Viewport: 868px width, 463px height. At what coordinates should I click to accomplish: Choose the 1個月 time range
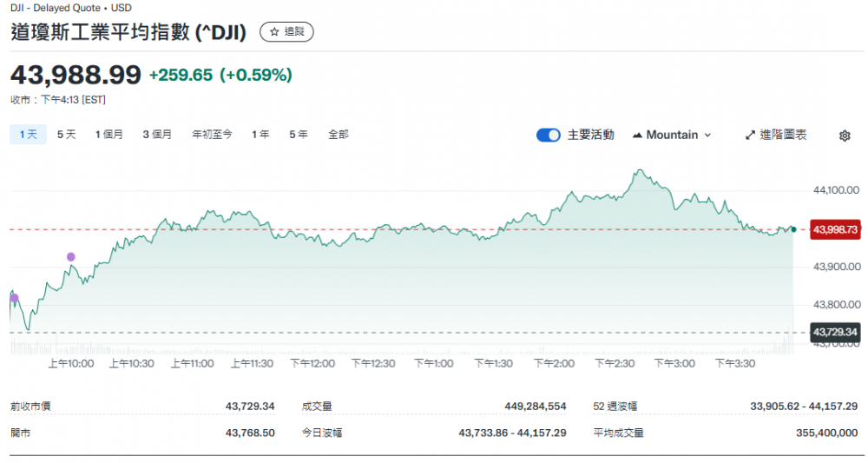coord(109,135)
